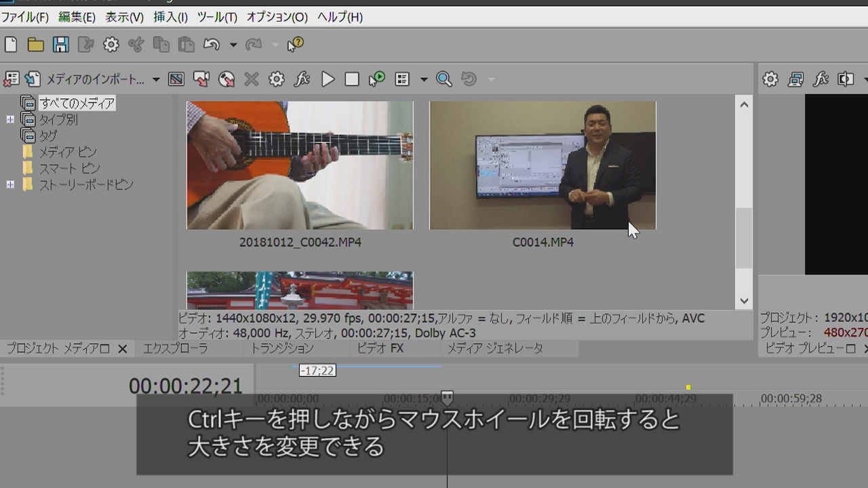Click the media list vertical scrollbar thumb
Viewport: 868px width, 488px height.
[744, 237]
